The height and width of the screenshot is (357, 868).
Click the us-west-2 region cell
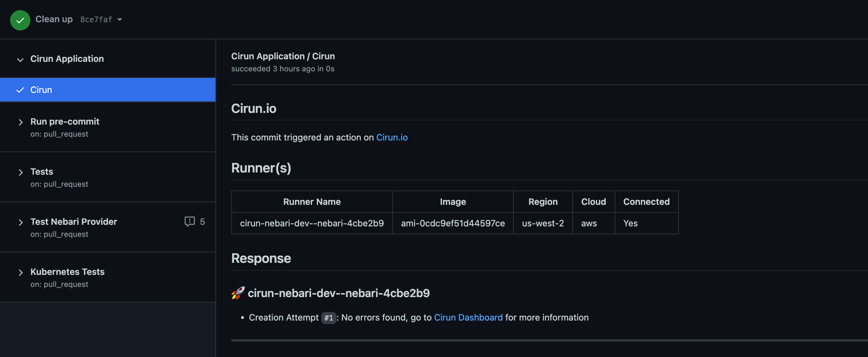[543, 223]
